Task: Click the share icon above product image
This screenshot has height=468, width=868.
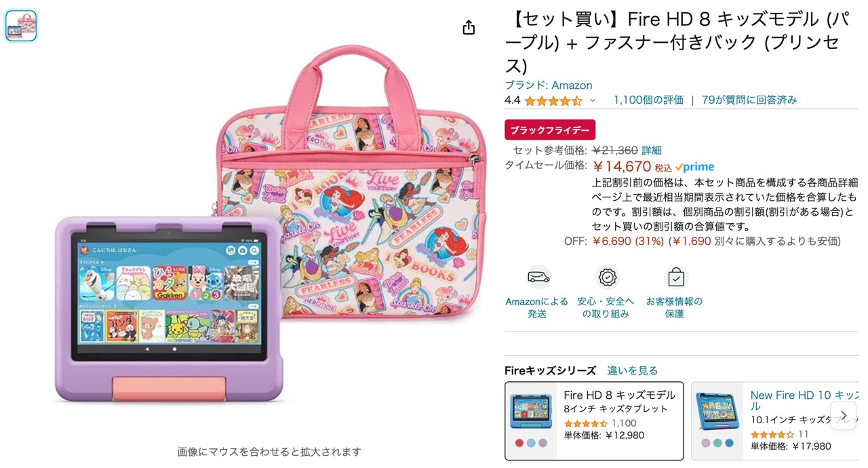Action: pyautogui.click(x=469, y=27)
